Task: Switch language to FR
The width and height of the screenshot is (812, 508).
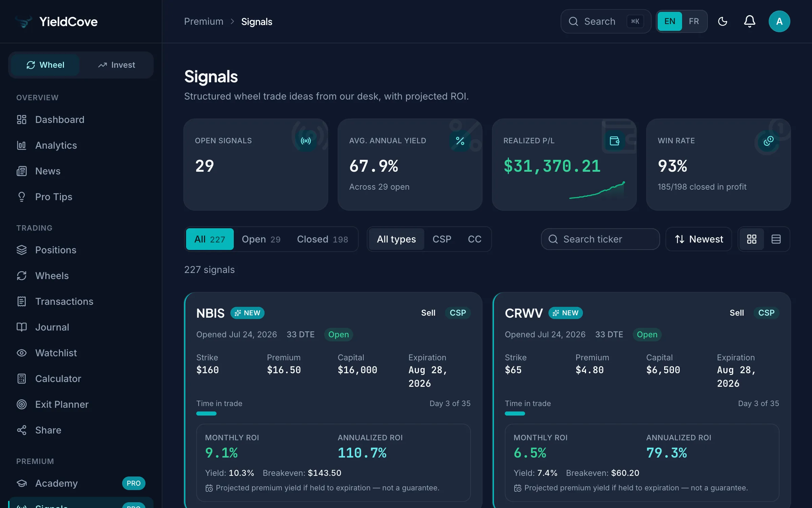Action: click(x=694, y=21)
